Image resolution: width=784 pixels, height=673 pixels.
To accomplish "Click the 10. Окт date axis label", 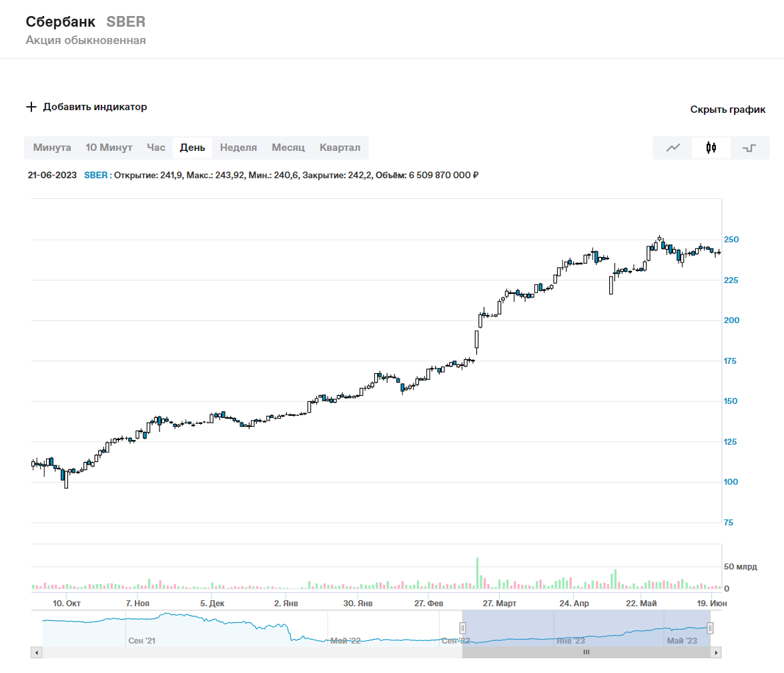I will (67, 604).
